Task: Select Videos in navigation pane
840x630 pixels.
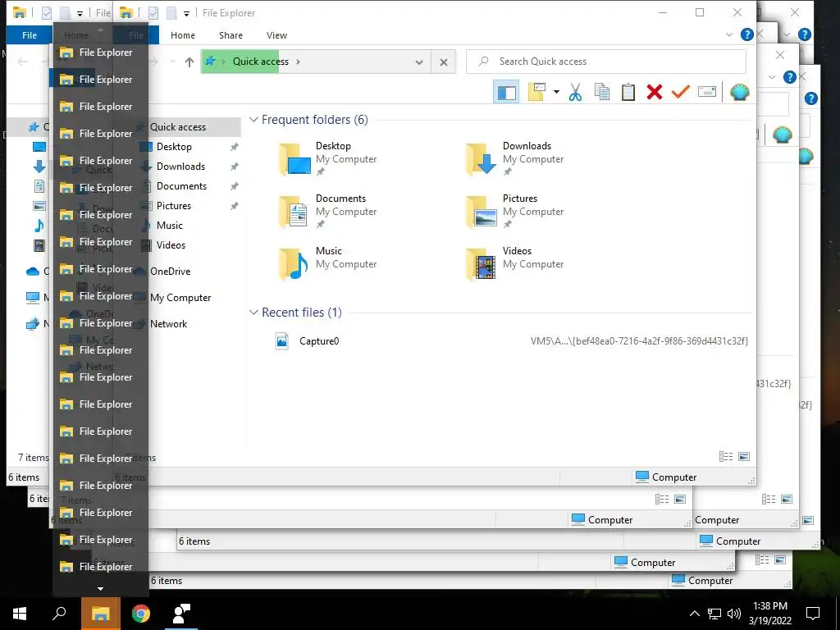Action: [x=171, y=245]
